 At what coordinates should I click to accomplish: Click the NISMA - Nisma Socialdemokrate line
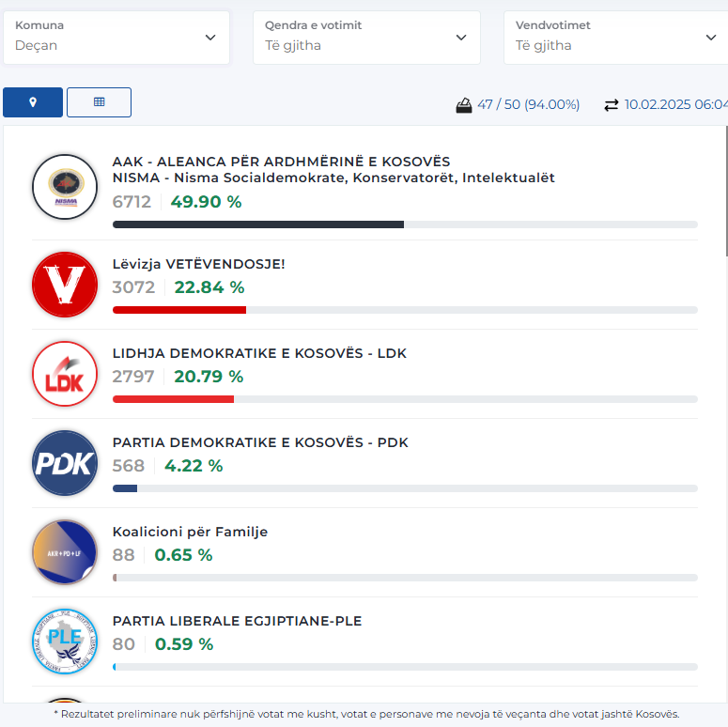point(333,178)
